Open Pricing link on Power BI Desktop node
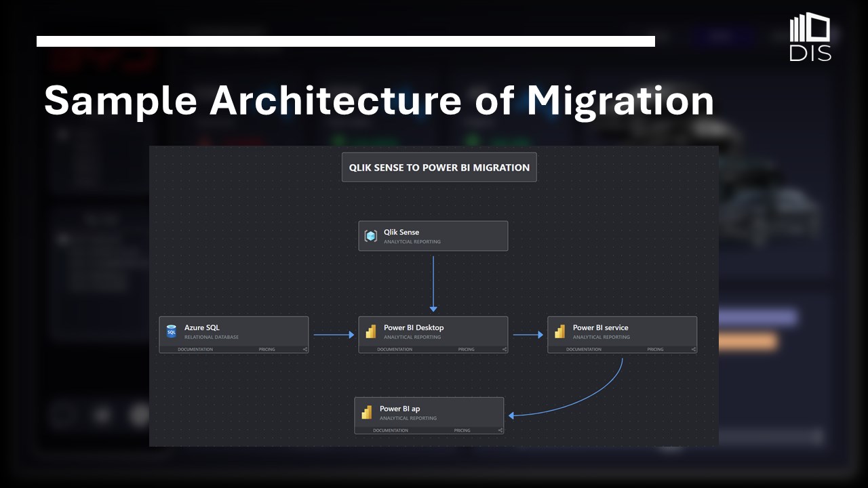Screen dimensions: 868x488 coord(466,350)
